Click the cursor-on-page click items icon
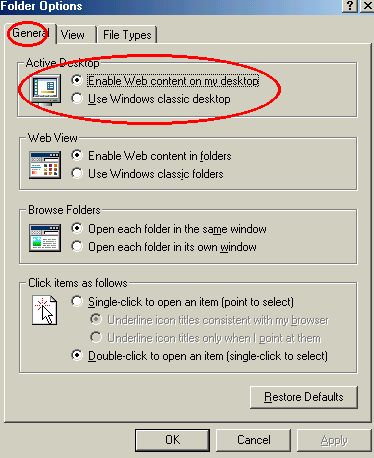The width and height of the screenshot is (374, 458). (45, 310)
